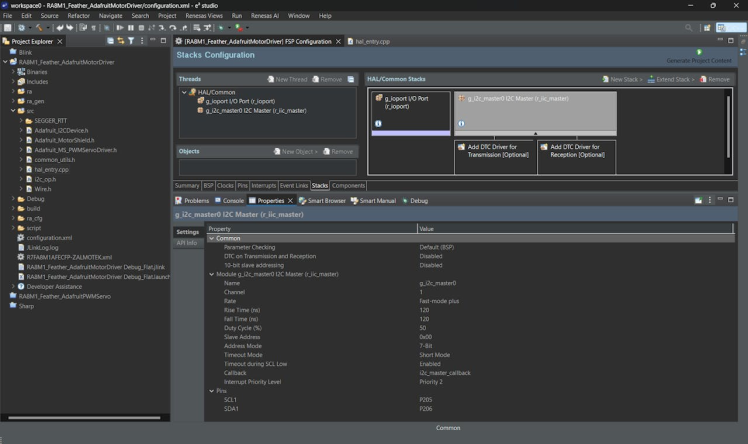
Task: Select the API Info side tab
Action: (187, 242)
